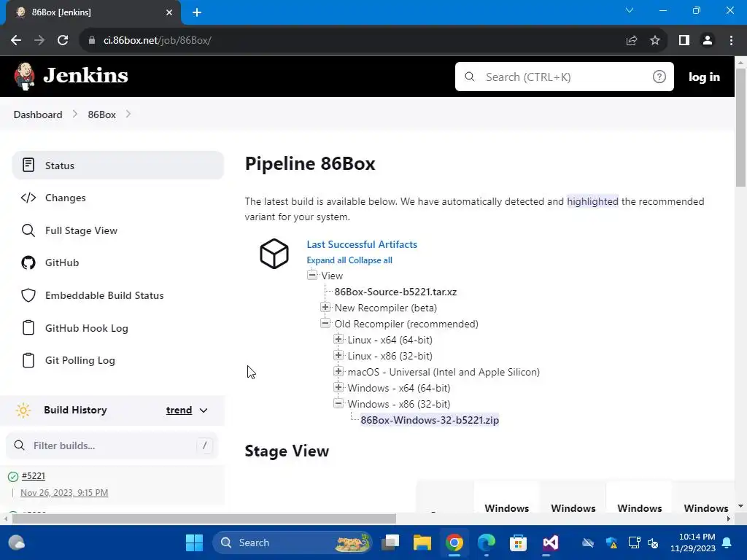
Task: Toggle the browser side panel
Action: (684, 41)
